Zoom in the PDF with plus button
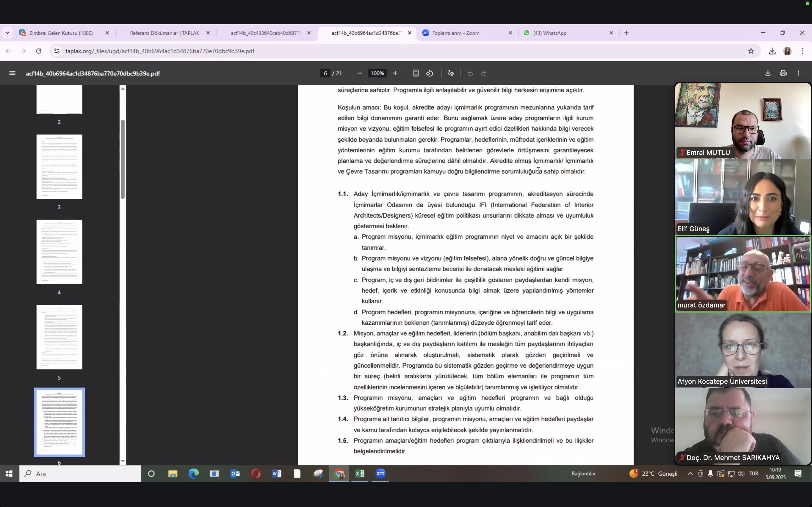Viewport: 812px width, 507px height. [395, 73]
